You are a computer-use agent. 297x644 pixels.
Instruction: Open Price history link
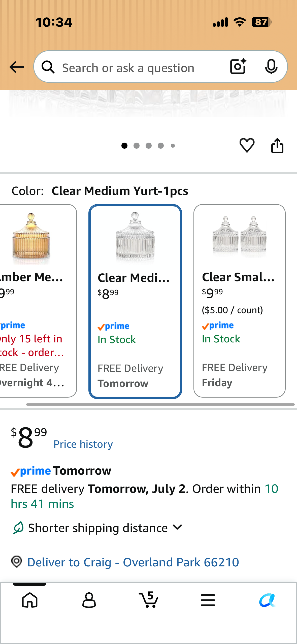pyautogui.click(x=83, y=444)
